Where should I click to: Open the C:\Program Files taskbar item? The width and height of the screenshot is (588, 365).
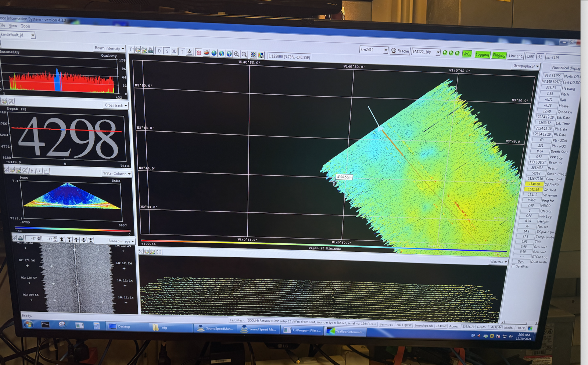[x=303, y=330]
